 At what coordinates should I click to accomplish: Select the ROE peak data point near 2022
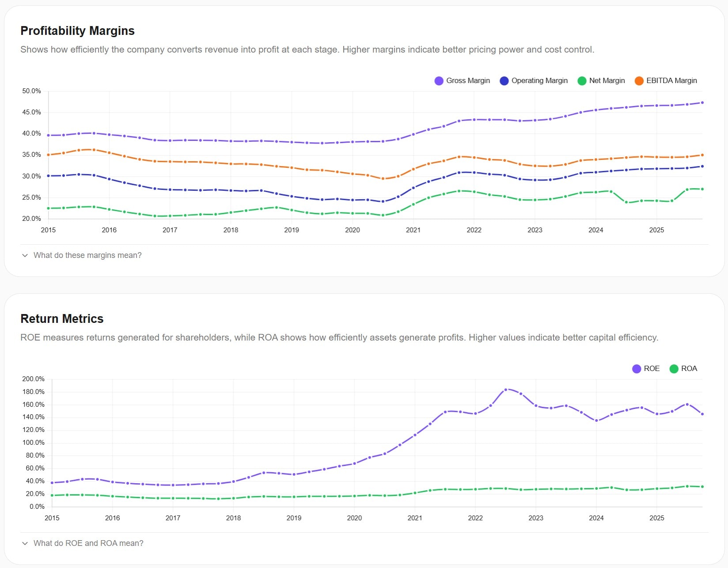pyautogui.click(x=506, y=389)
